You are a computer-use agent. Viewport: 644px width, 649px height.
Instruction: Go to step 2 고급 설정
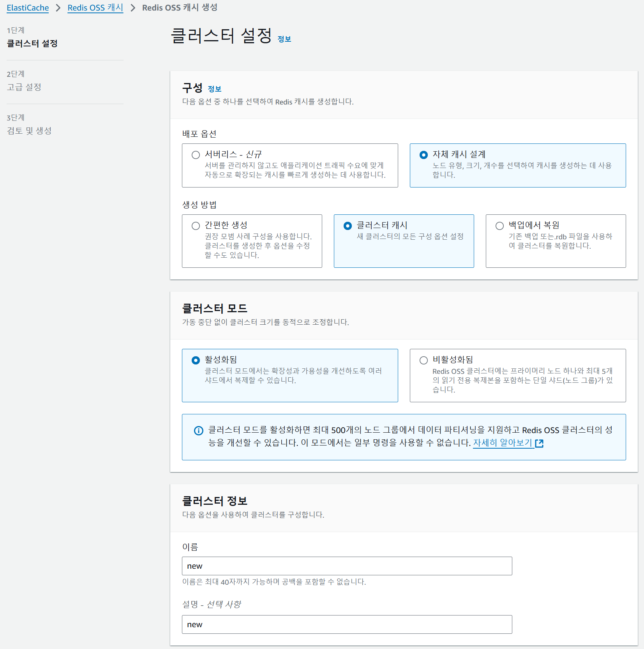click(x=24, y=87)
